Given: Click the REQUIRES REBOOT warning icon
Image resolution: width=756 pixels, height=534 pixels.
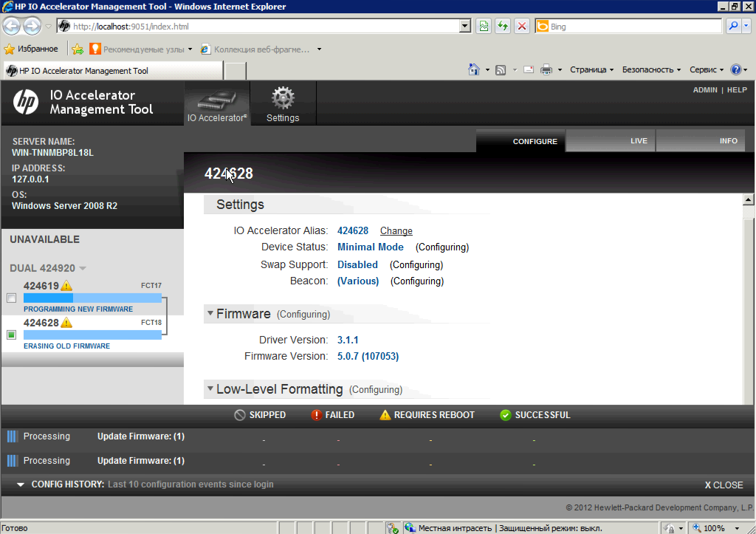Looking at the screenshot, I should click(385, 415).
